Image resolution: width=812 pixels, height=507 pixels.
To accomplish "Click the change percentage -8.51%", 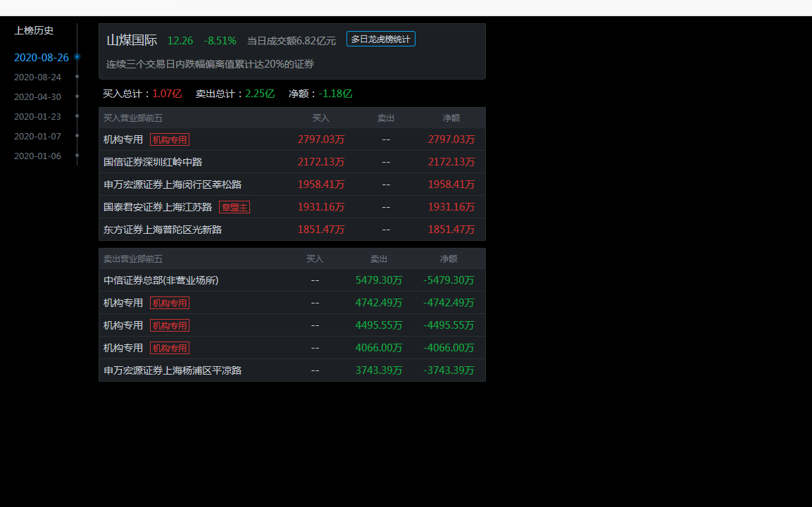I will (x=220, y=40).
